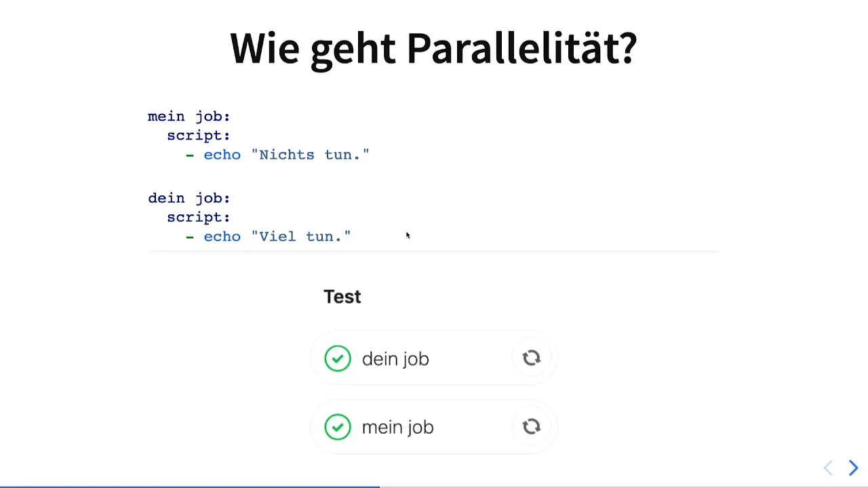Select the "mein job:" code line
Image resolution: width=868 pixels, height=488 pixels.
coord(189,117)
